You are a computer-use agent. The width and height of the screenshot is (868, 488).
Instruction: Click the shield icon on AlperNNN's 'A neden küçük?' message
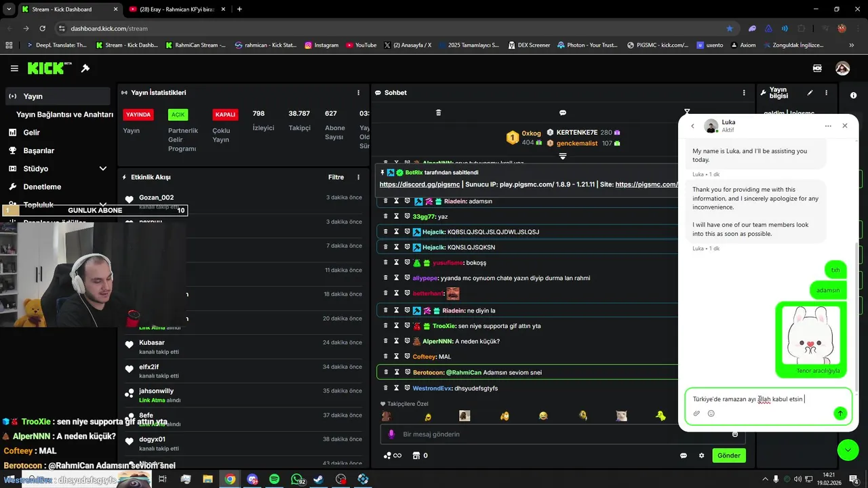coord(407,341)
